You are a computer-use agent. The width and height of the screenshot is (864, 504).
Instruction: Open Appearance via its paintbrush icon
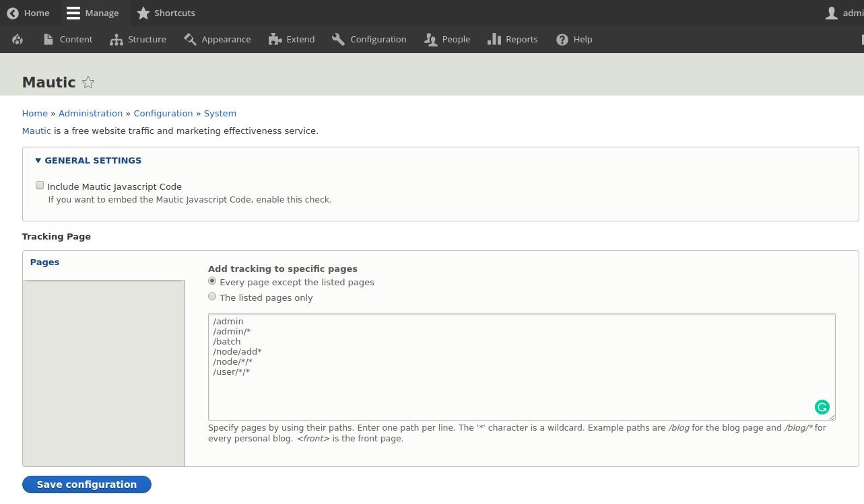click(189, 39)
